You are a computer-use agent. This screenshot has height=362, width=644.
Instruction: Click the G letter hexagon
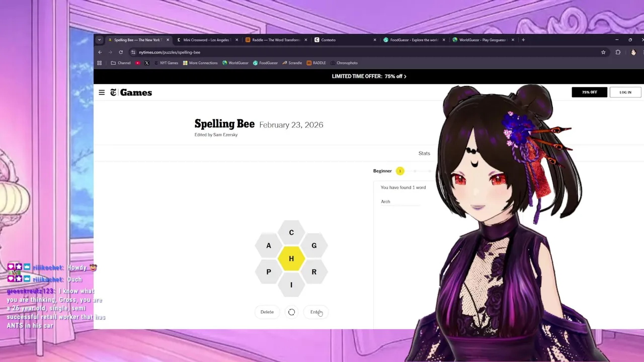314,245
